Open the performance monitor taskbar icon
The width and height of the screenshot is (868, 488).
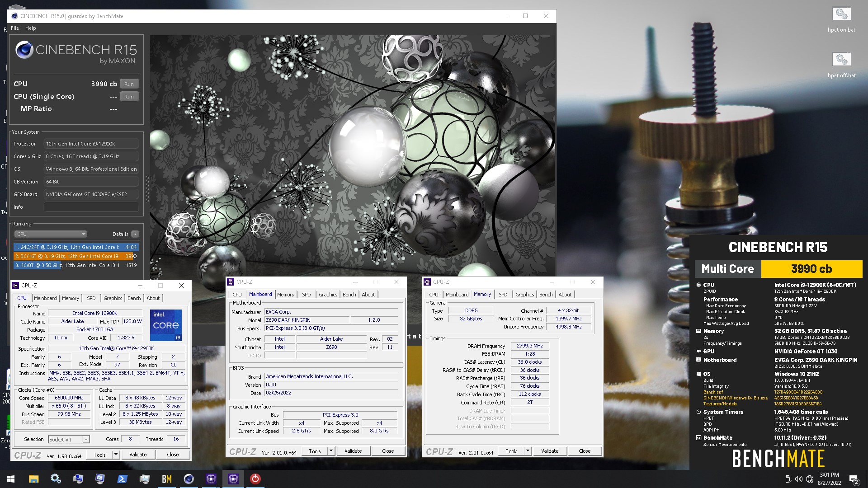(x=144, y=479)
